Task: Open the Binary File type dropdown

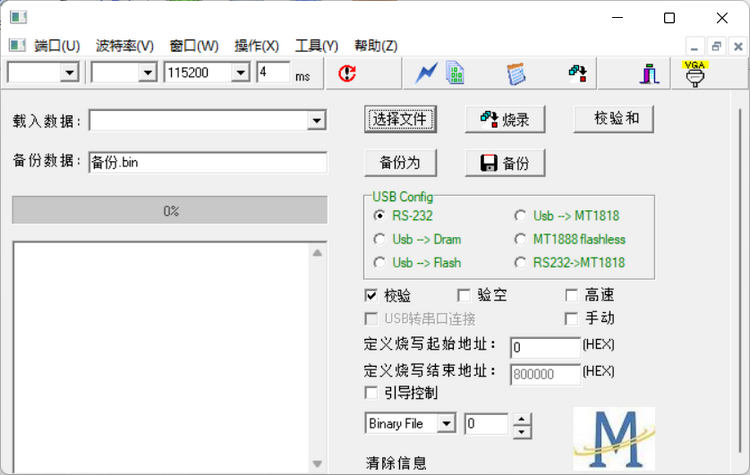Action: (x=446, y=424)
